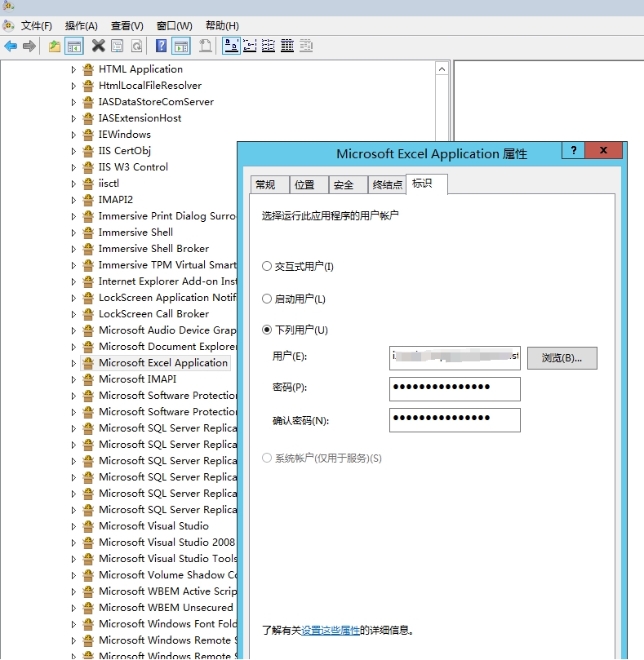Click the Properties toolbar icon
Viewport: 644px width, 660px height.
point(118,46)
